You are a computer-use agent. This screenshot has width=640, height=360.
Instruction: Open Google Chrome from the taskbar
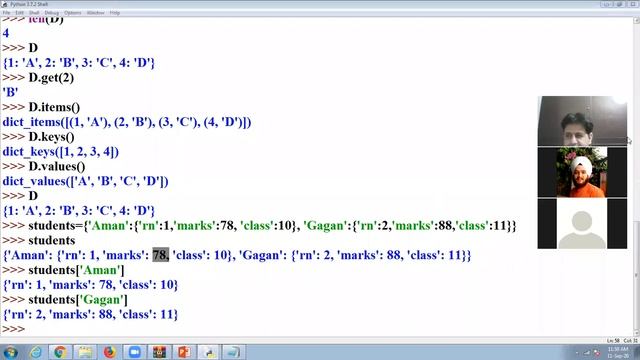[60, 352]
